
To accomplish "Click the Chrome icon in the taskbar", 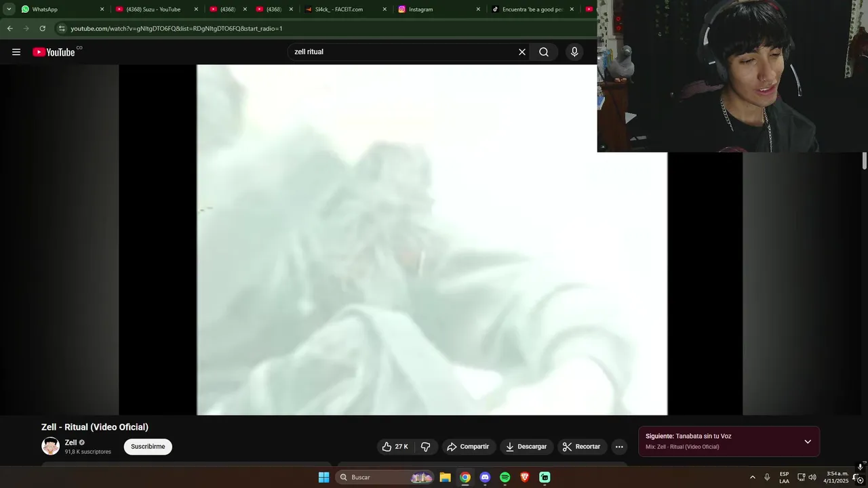I will (x=465, y=477).
